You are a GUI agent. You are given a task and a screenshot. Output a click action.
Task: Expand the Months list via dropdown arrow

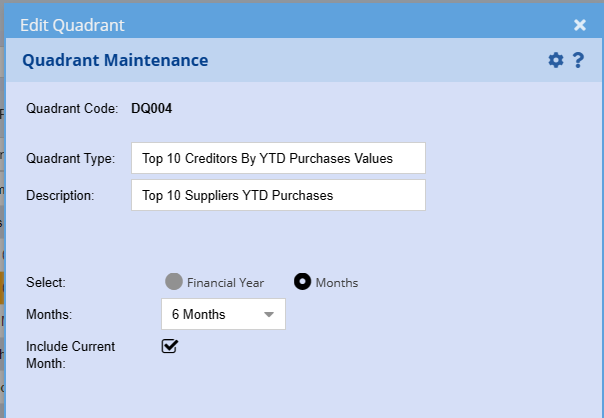269,315
